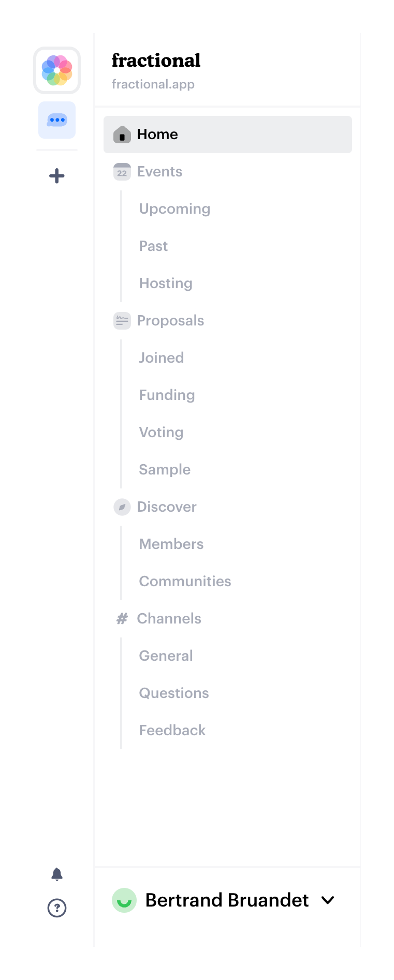
Task: Click the Channels hashtag icon
Action: click(121, 618)
